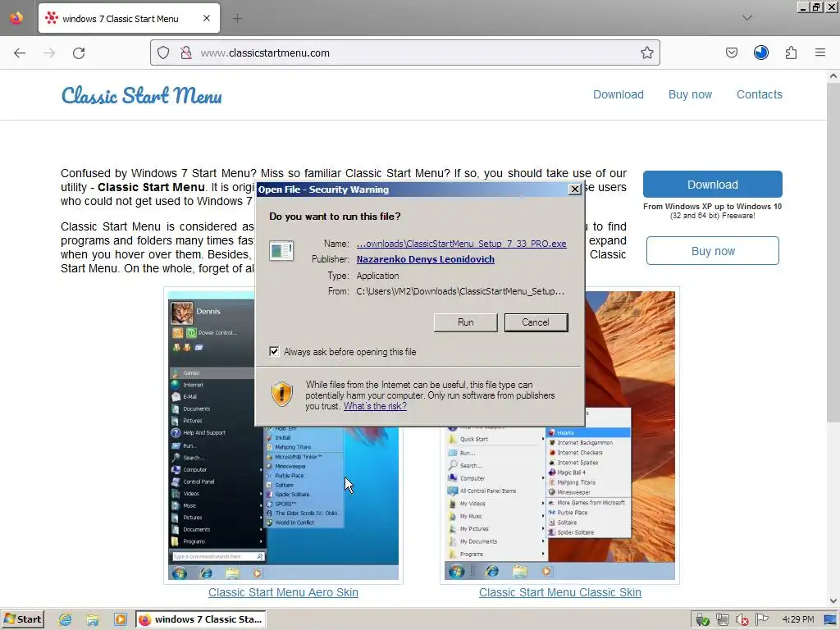
Task: Click the green safely remove hardware tray icon
Action: tap(702, 620)
